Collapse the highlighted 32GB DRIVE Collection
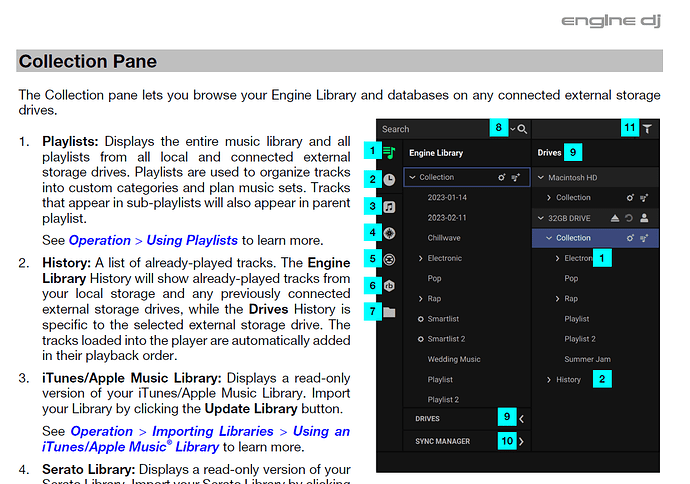 click(549, 238)
